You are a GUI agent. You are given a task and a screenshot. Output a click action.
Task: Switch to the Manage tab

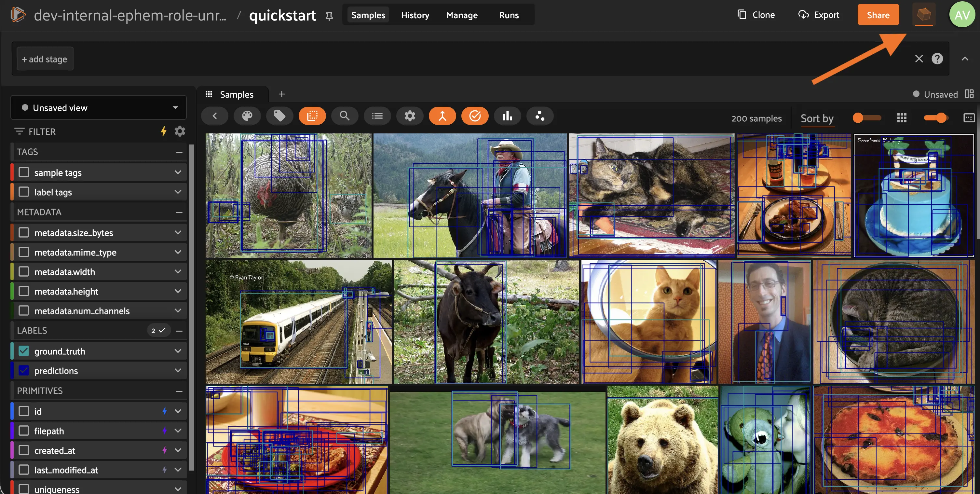coord(462,15)
